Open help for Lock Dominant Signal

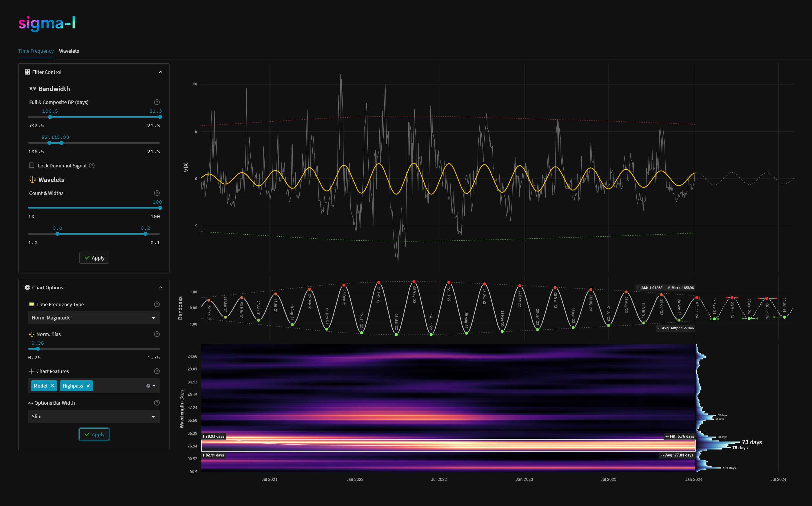92,166
